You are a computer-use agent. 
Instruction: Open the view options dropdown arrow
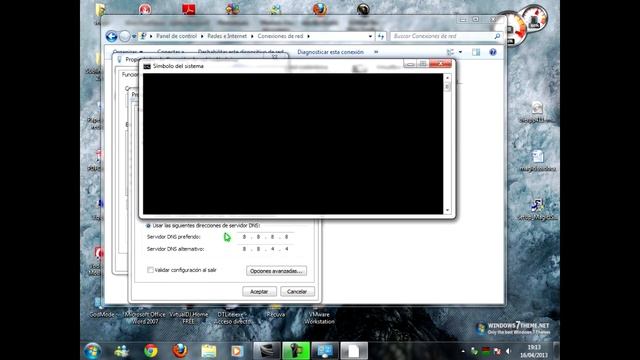pyautogui.click(x=460, y=52)
